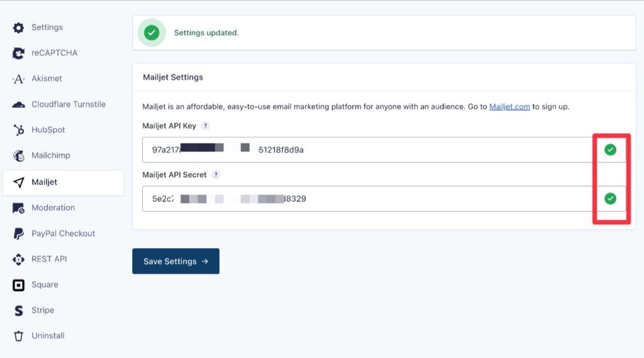Click the green check in Settings updated notice
Image resolution: width=644 pixels, height=358 pixels.
coord(152,33)
